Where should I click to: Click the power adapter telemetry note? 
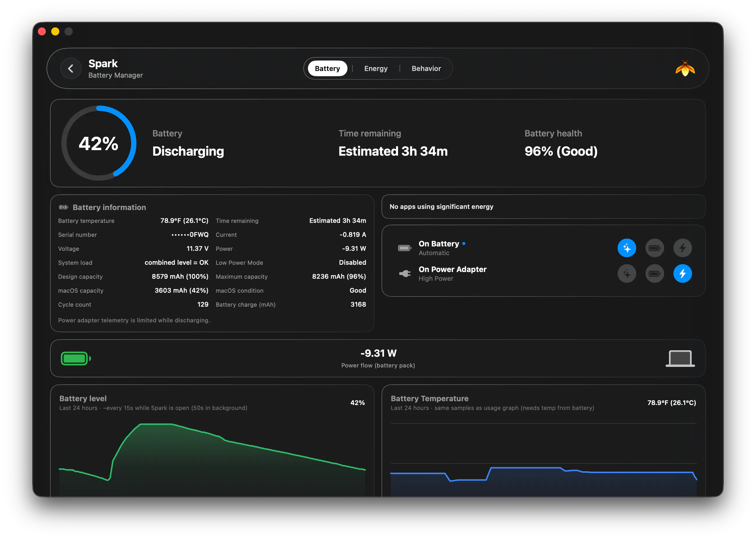(x=134, y=320)
